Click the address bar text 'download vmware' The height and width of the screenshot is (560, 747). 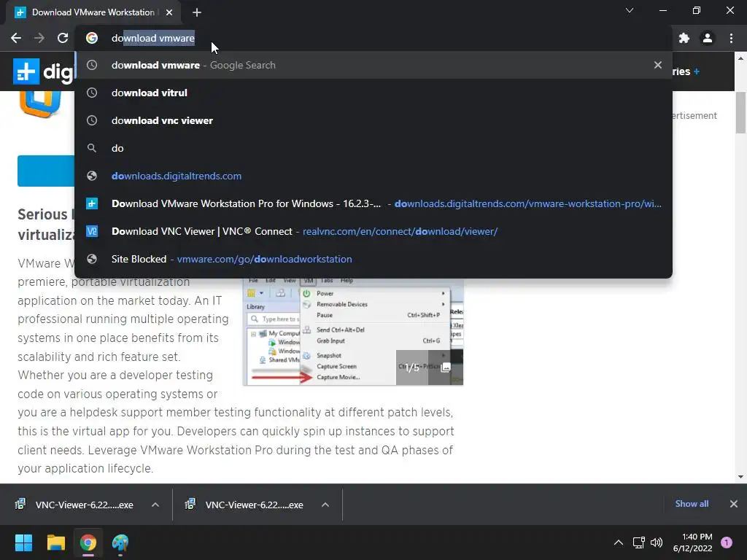pyautogui.click(x=153, y=38)
